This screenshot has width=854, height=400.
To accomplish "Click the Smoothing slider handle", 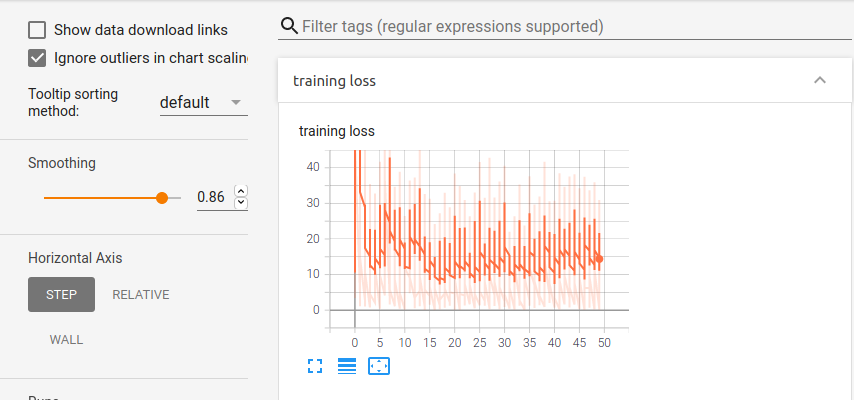I will point(162,198).
